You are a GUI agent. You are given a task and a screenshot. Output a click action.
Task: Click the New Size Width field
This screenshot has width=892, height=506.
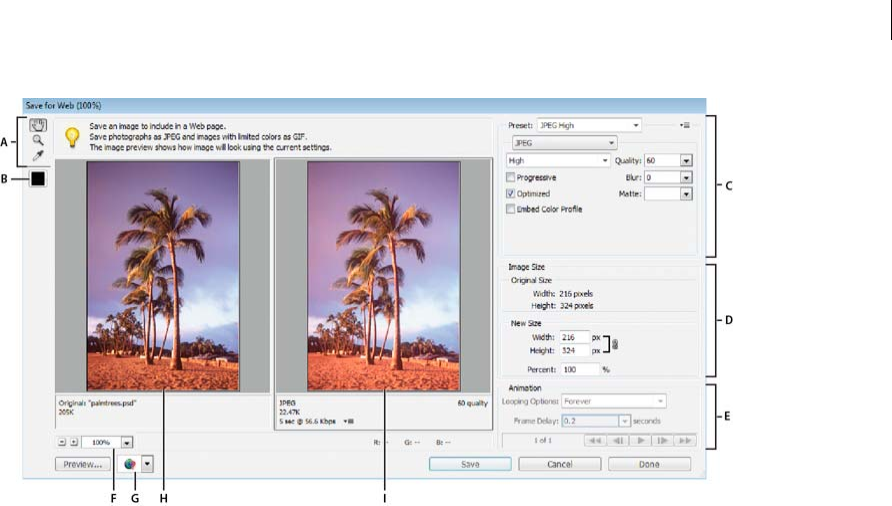point(575,338)
